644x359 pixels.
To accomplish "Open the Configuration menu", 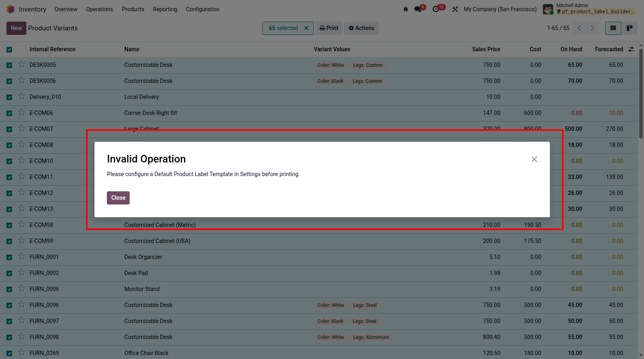I will click(x=203, y=9).
